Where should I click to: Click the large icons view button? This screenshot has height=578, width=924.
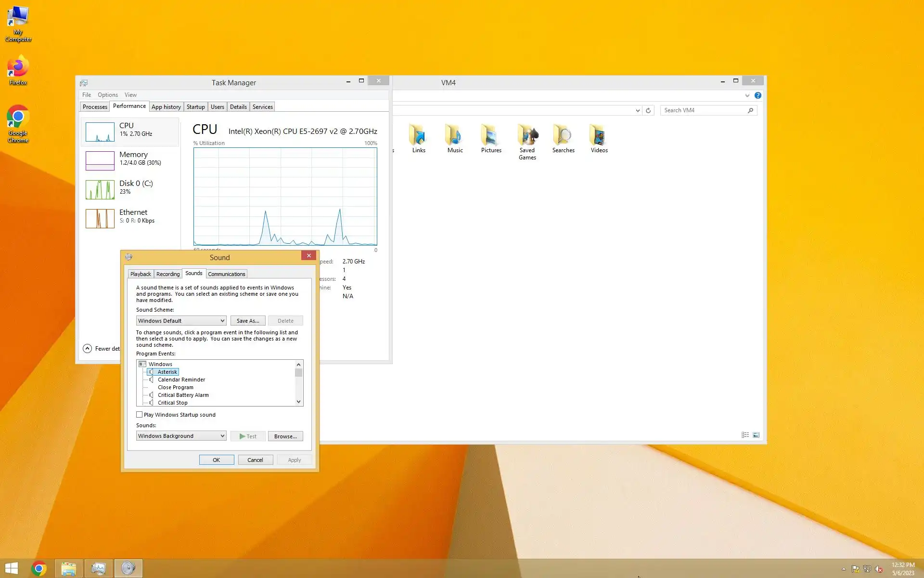click(756, 435)
